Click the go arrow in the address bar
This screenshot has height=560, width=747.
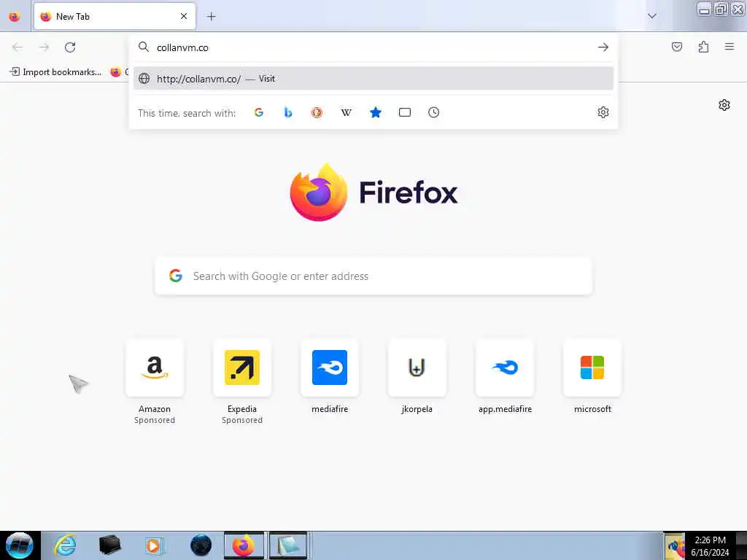(x=603, y=47)
